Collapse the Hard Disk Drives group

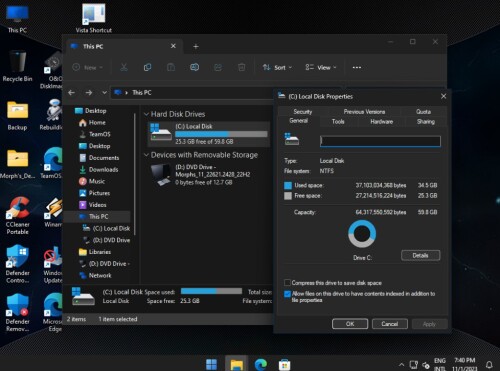click(146, 114)
